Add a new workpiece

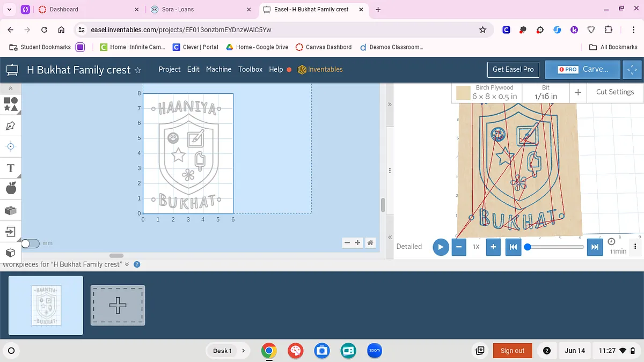(118, 305)
